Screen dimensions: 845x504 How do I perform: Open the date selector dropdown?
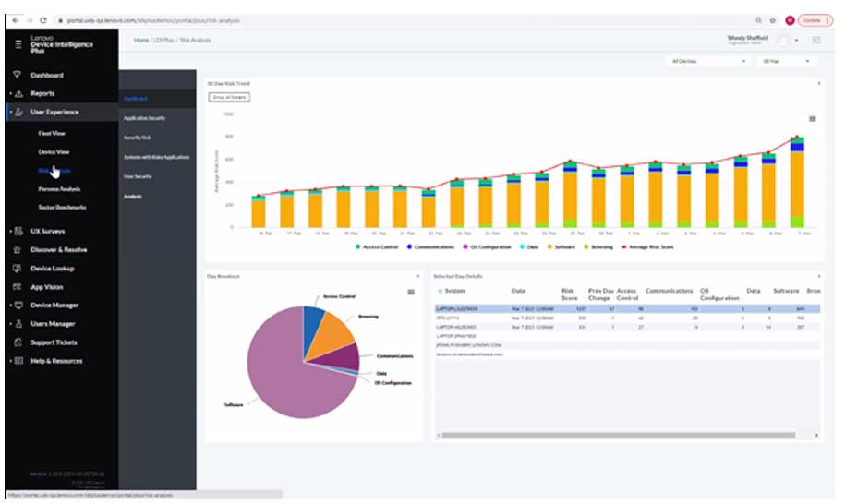tap(786, 62)
